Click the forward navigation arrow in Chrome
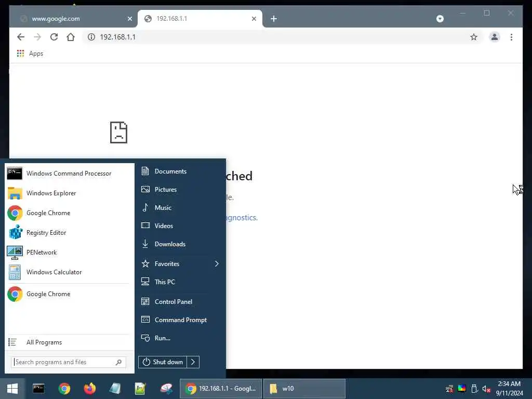 point(37,37)
